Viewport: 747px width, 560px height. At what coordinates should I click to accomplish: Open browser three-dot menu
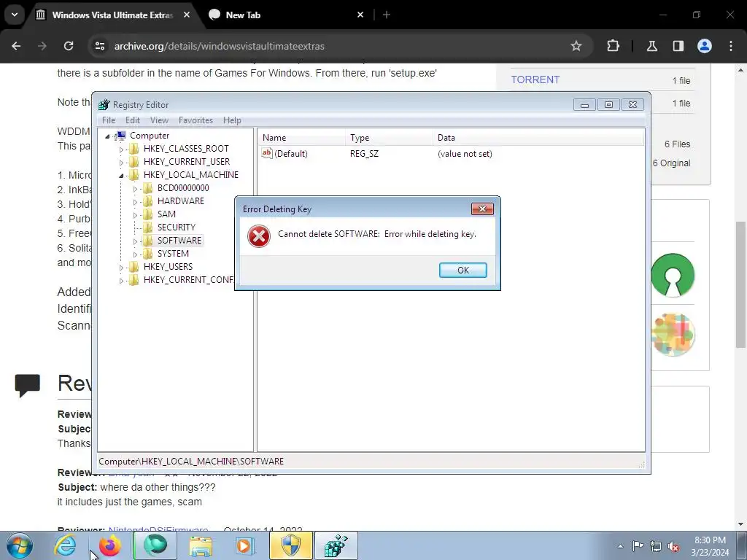731,46
